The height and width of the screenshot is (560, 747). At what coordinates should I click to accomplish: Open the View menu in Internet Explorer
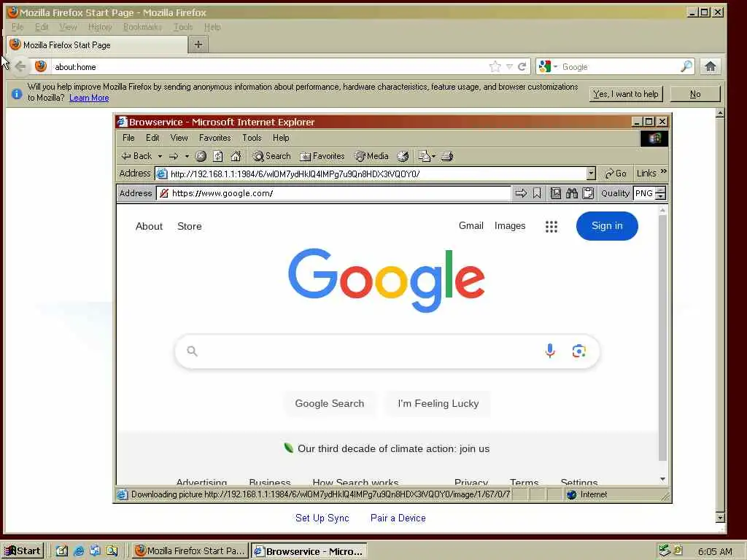tap(179, 138)
